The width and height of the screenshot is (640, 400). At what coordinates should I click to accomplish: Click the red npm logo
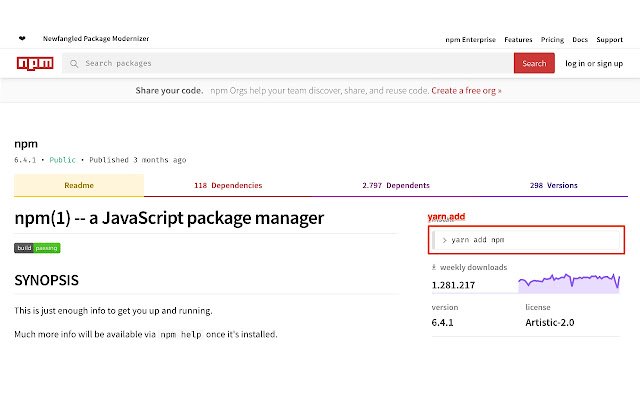coord(35,63)
